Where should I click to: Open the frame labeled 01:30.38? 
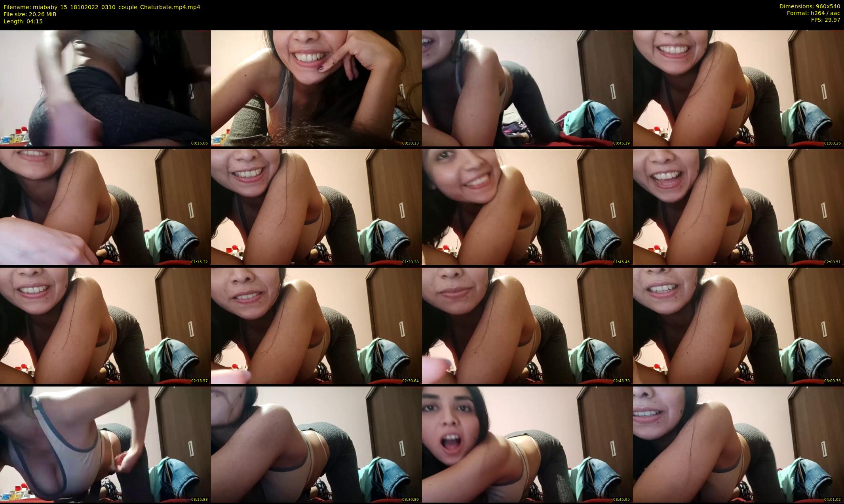tap(316, 207)
